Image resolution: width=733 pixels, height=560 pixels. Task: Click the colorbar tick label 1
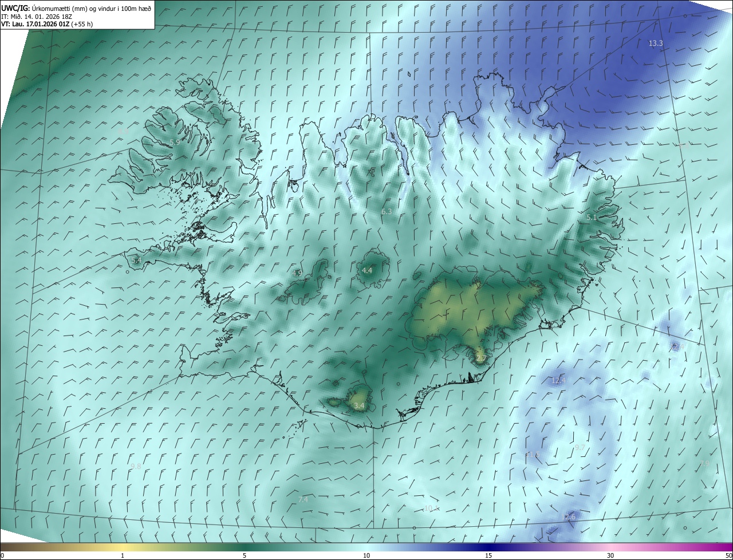click(123, 555)
